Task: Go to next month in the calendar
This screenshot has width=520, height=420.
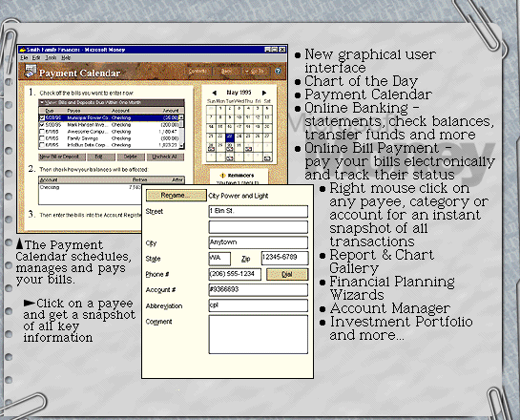Action: pos(264,93)
